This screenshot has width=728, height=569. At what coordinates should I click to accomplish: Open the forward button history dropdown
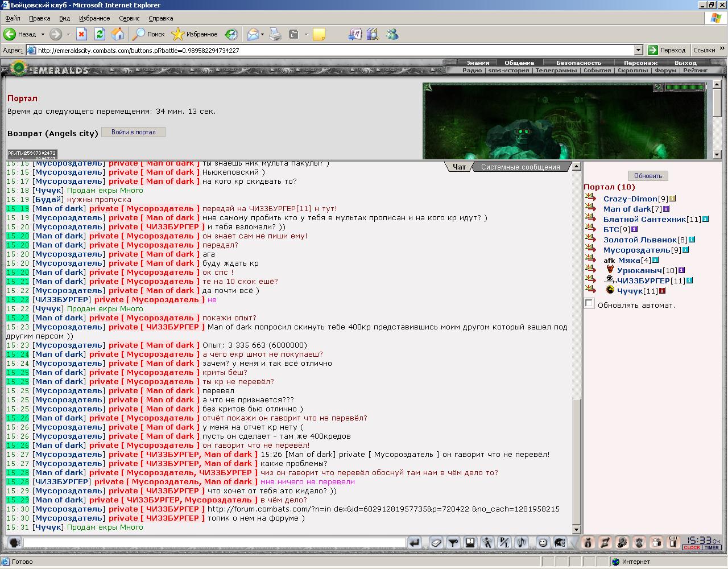tap(68, 34)
